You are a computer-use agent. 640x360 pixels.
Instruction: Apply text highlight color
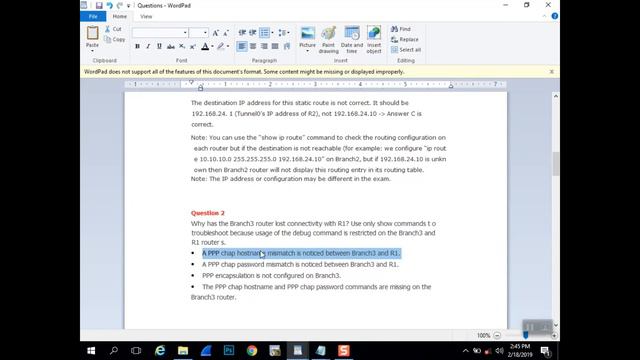click(x=220, y=47)
